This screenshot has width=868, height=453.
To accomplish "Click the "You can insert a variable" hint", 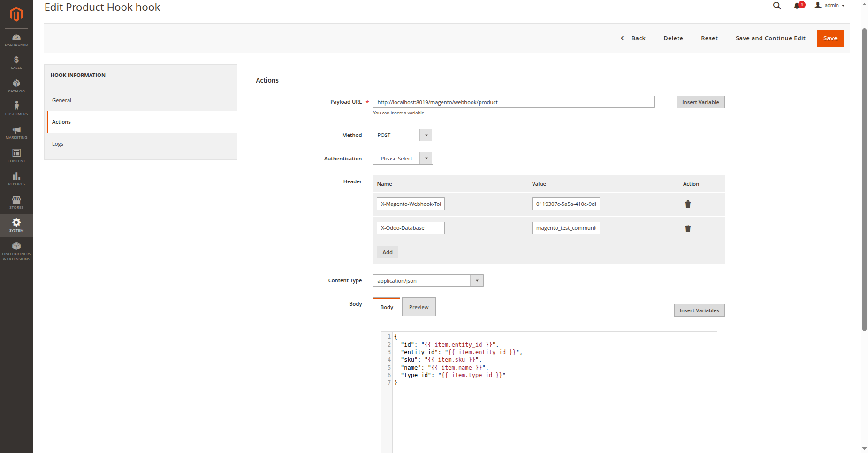I will point(398,113).
